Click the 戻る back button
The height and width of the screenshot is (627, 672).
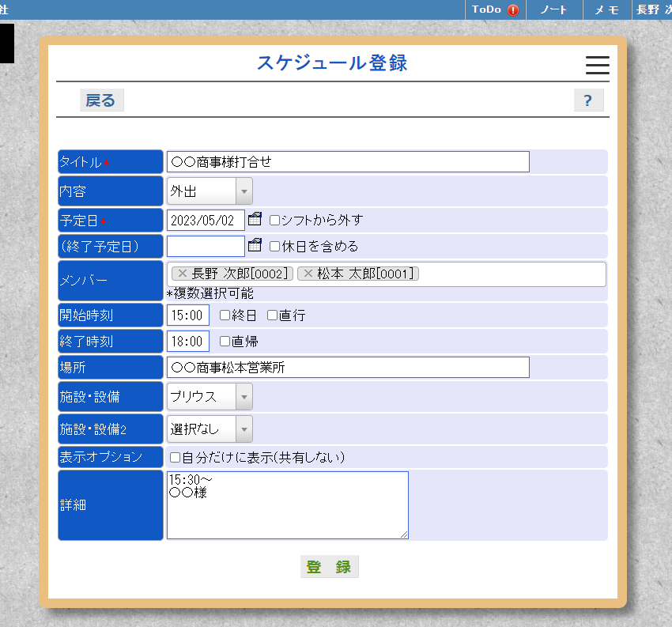click(x=101, y=100)
